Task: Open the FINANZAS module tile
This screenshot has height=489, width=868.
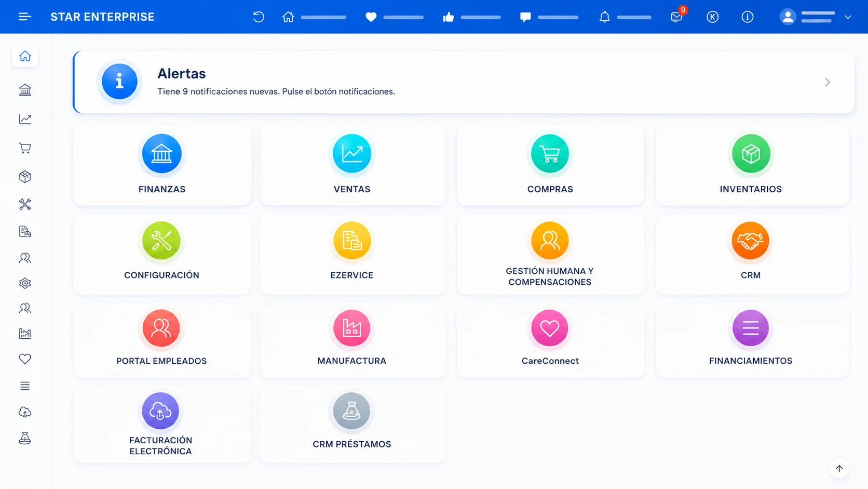Action: 162,165
